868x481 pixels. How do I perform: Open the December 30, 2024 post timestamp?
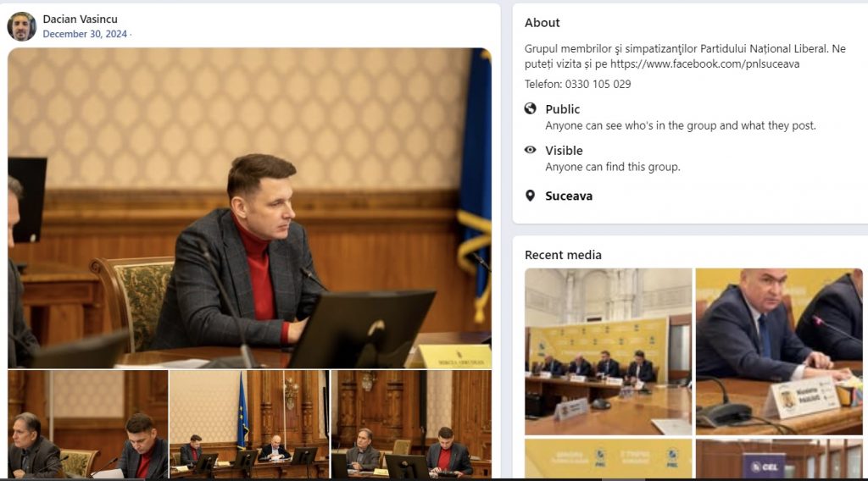pyautogui.click(x=85, y=34)
